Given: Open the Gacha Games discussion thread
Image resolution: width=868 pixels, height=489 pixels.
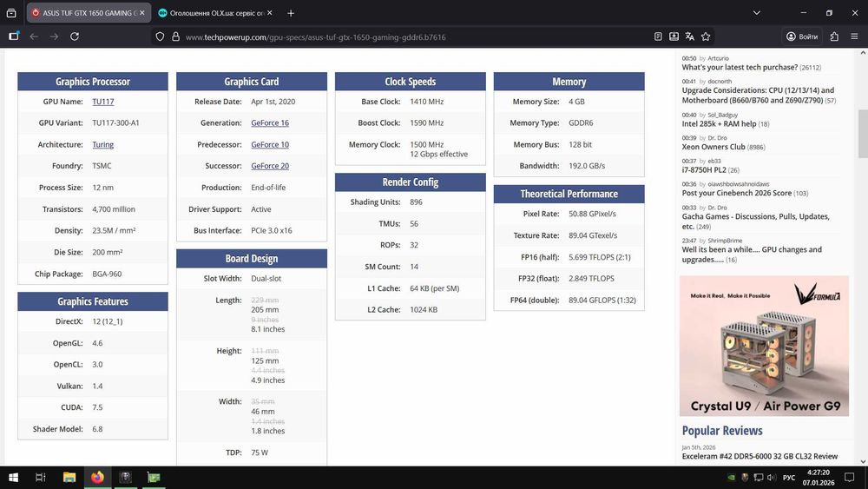Looking at the screenshot, I should 756,221.
